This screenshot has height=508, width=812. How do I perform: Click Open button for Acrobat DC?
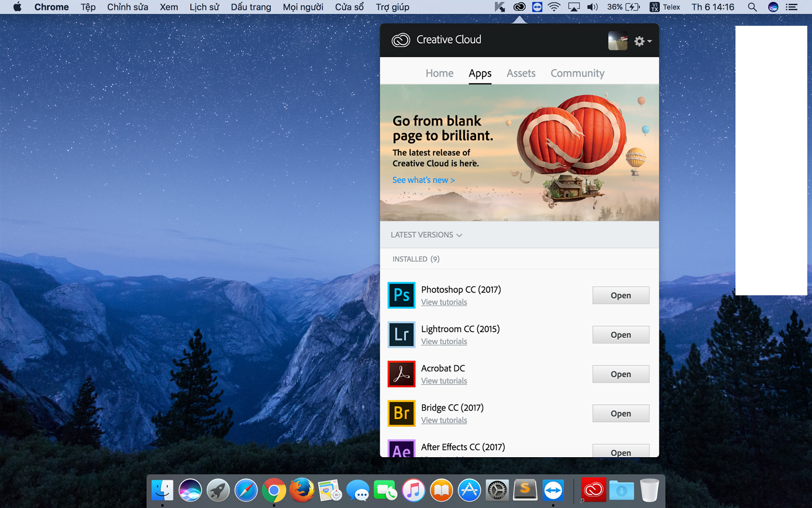(621, 374)
